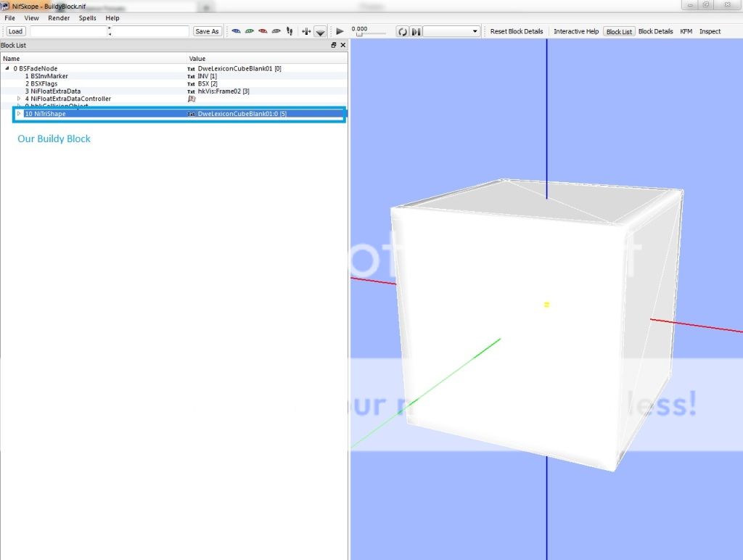The width and height of the screenshot is (743, 560).
Task: Float the Block List panel
Action: pyautogui.click(x=334, y=45)
